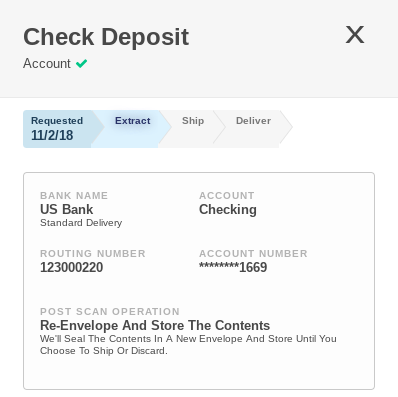Image resolution: width=398 pixels, height=397 pixels.
Task: Click the green Account checkmark icon
Action: pyautogui.click(x=81, y=63)
